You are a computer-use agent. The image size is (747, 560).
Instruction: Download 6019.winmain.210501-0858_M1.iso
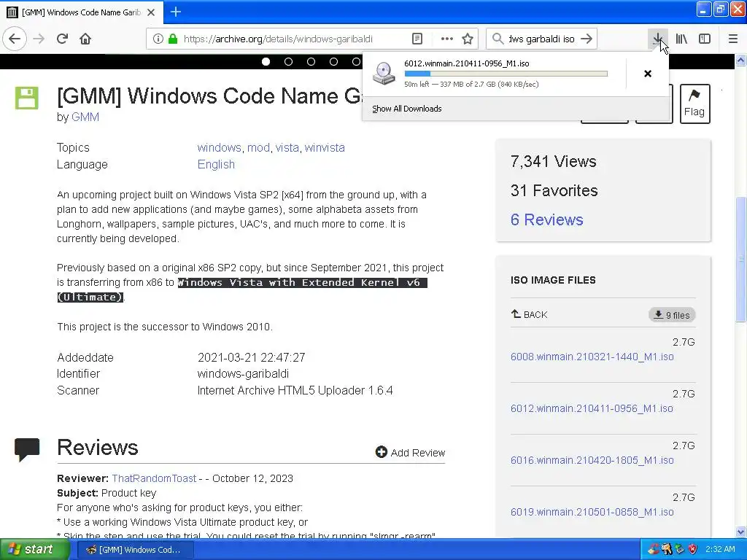(592, 512)
